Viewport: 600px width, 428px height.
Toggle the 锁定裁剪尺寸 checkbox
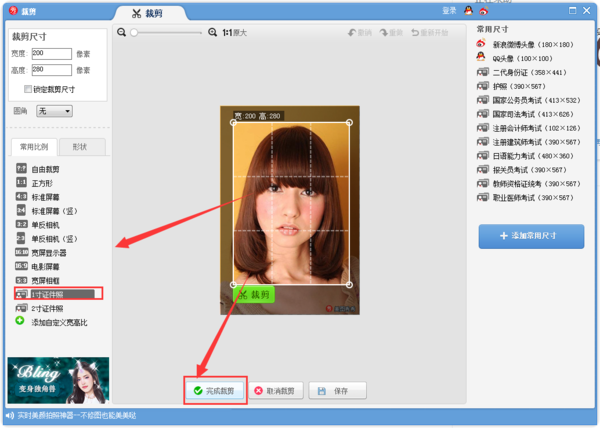tap(28, 89)
